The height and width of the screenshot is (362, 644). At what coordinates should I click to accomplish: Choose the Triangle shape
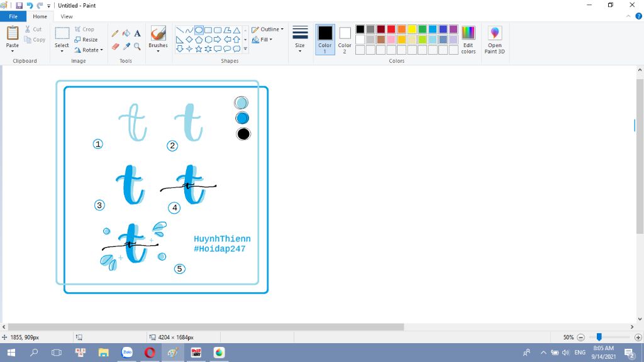pyautogui.click(x=236, y=30)
